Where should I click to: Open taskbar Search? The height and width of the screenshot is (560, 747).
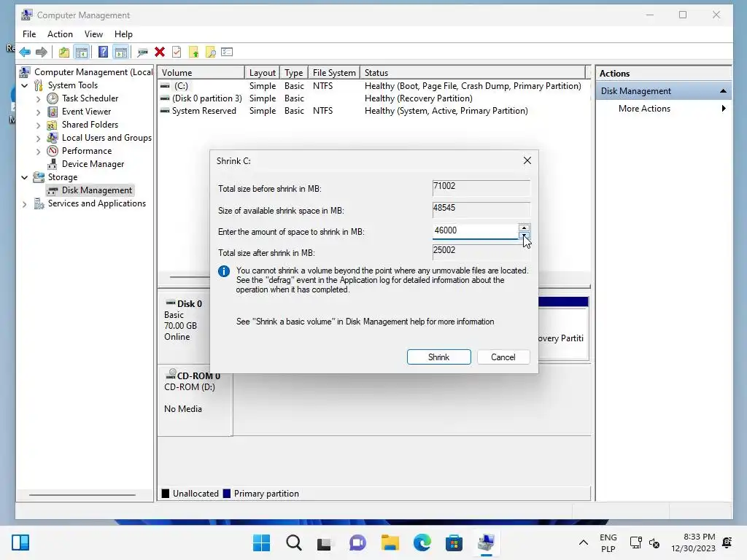pos(293,542)
